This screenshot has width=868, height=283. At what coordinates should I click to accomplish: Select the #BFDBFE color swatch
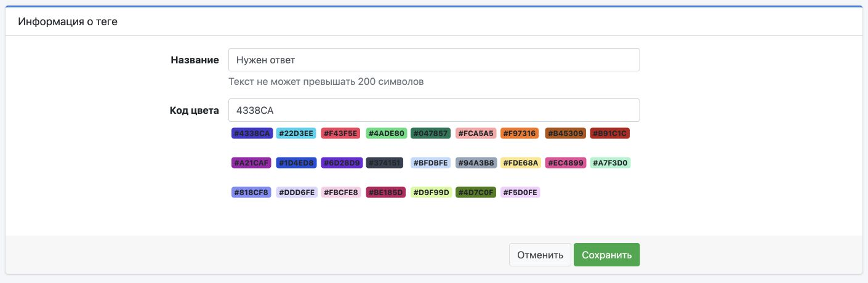pyautogui.click(x=431, y=163)
